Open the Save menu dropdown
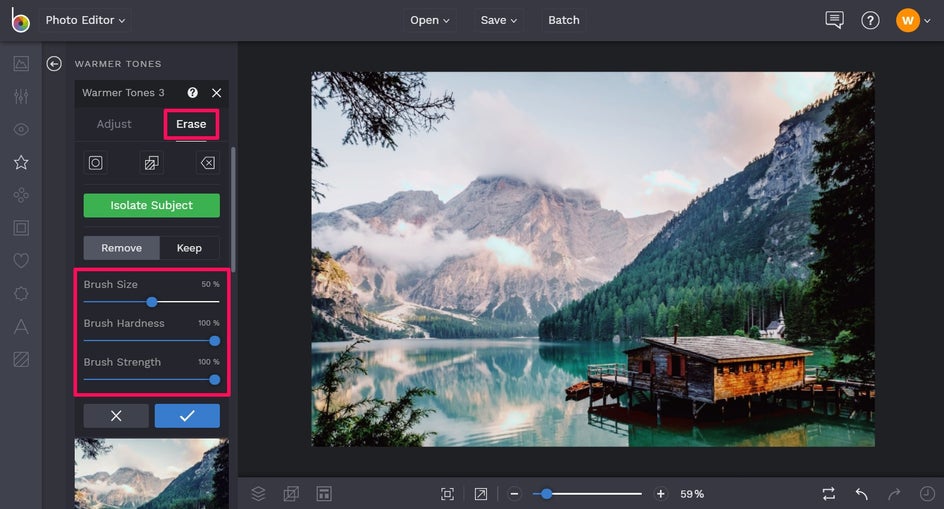 [498, 20]
